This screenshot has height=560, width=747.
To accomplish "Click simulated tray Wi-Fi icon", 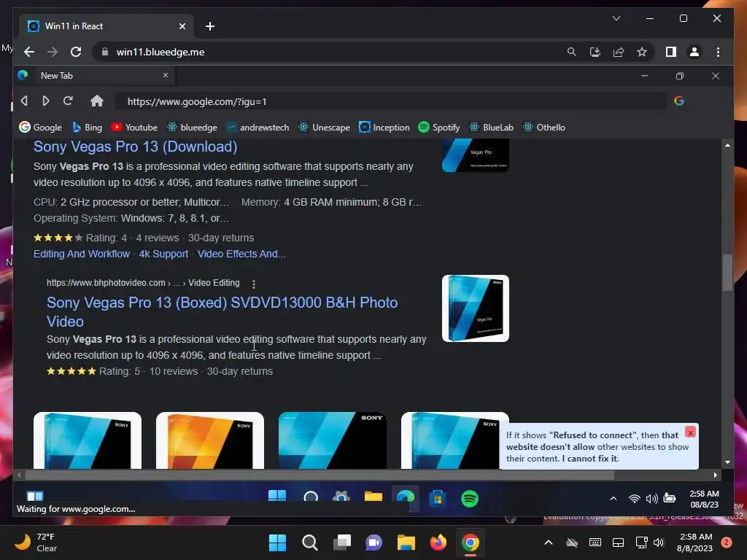I will tap(634, 499).
